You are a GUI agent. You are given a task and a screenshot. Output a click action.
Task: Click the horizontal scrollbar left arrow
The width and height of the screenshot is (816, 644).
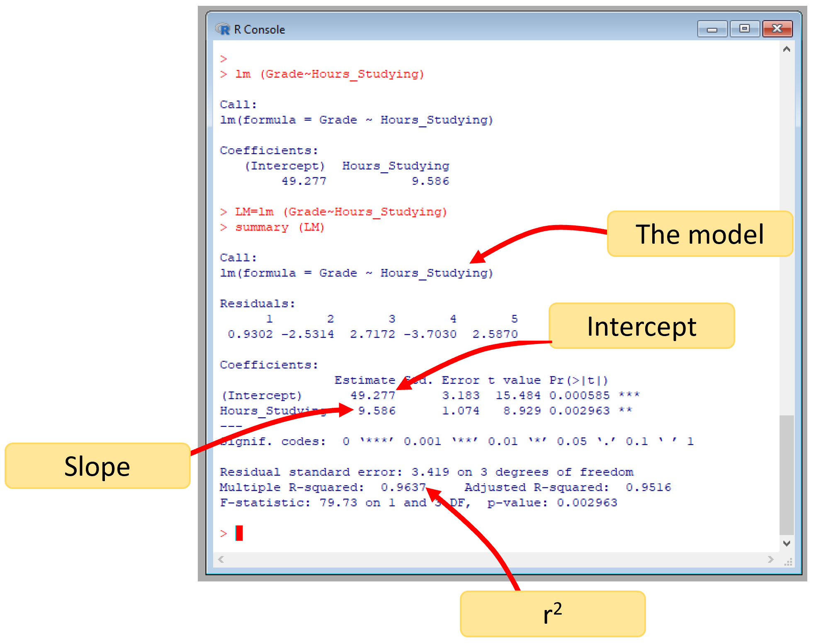[x=221, y=559]
